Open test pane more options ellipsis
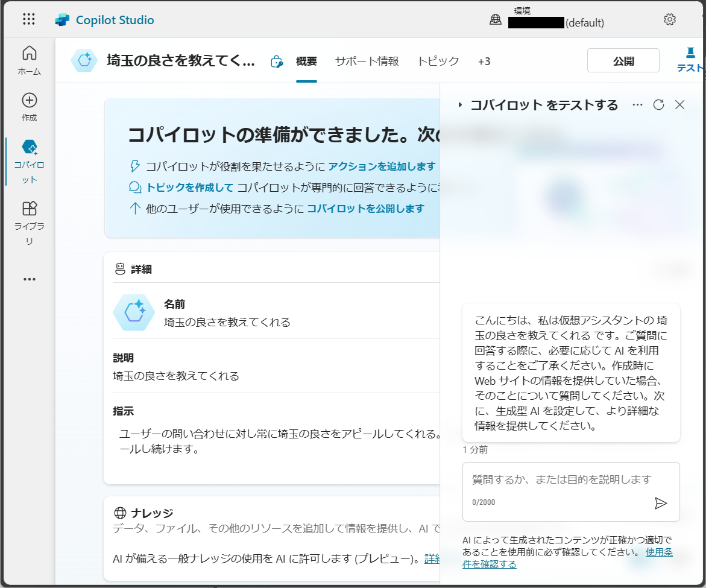This screenshot has width=706, height=588. (x=637, y=105)
